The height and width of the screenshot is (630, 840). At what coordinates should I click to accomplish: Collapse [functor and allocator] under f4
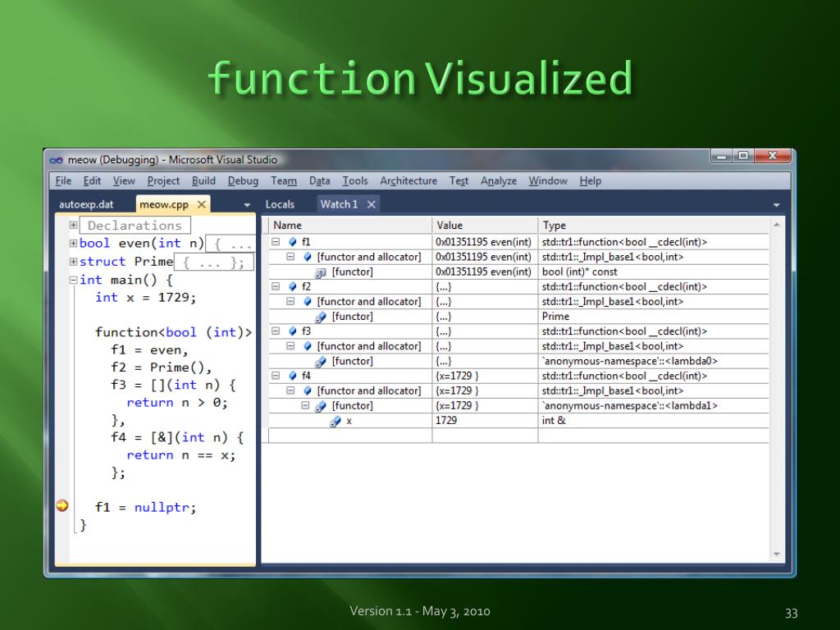290,390
